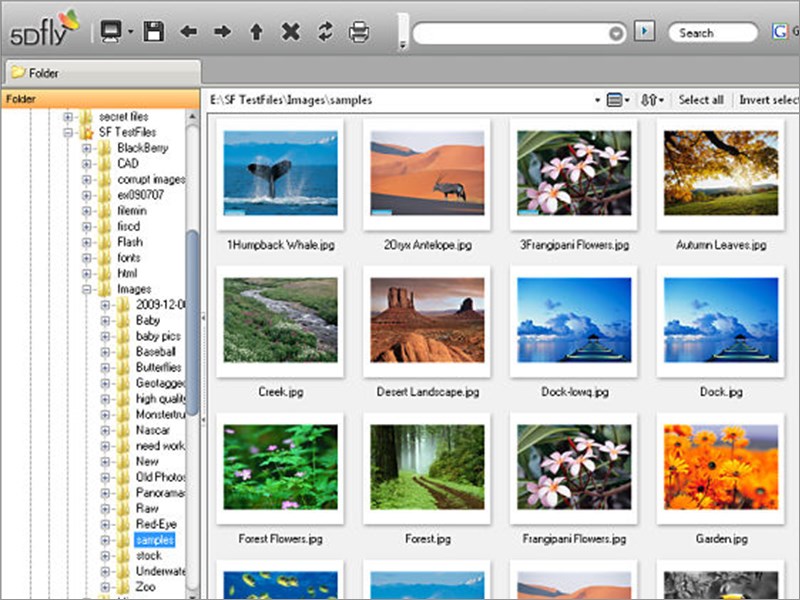The height and width of the screenshot is (600, 800).
Task: Select Autumn Leaves.jpg thumbnail
Action: click(720, 172)
